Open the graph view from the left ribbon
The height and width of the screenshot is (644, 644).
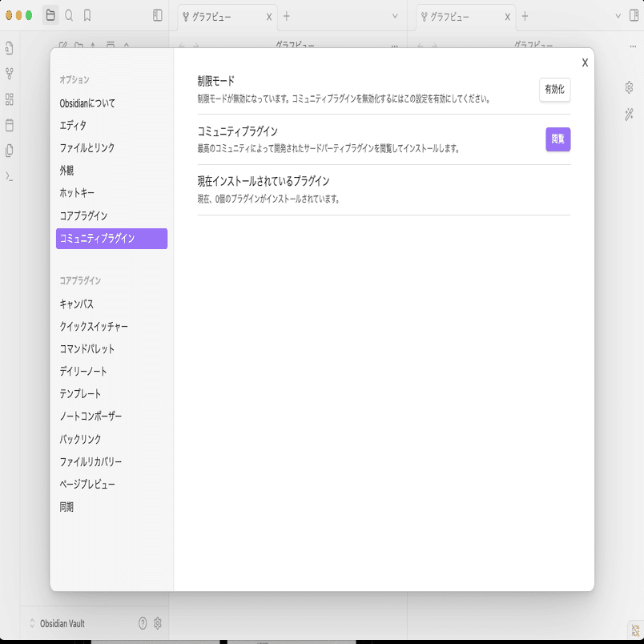click(x=10, y=74)
